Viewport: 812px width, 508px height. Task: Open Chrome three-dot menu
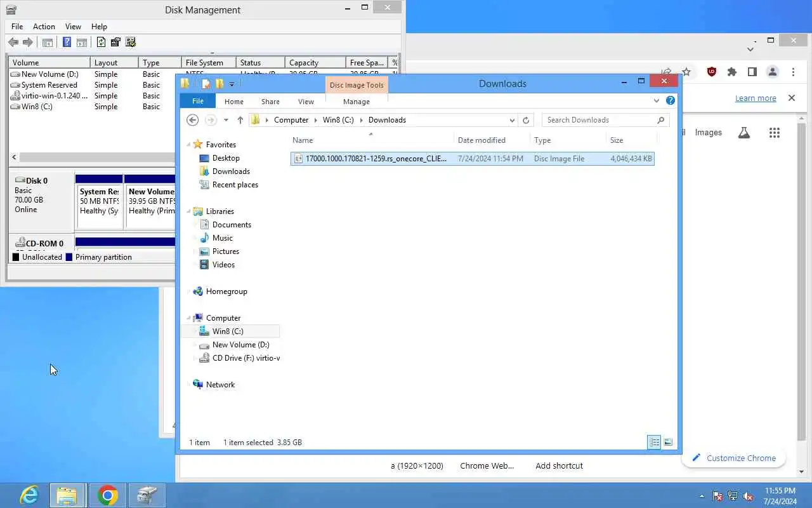click(x=793, y=72)
